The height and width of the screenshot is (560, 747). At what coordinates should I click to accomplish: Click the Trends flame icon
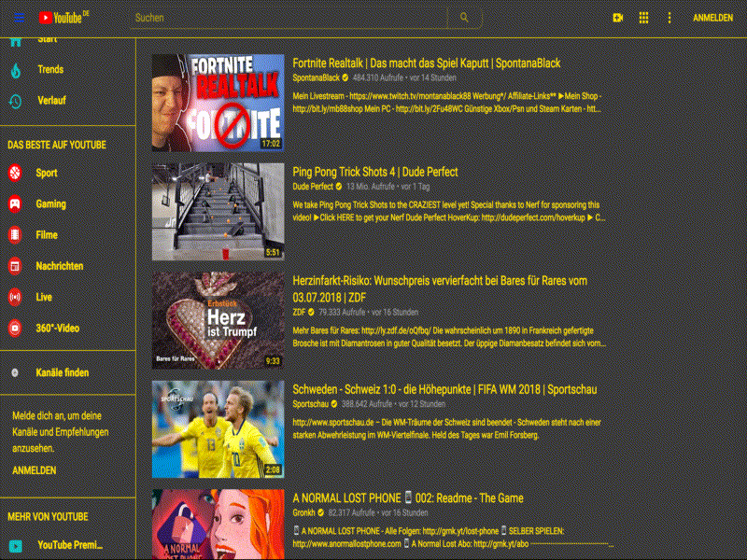click(16, 70)
